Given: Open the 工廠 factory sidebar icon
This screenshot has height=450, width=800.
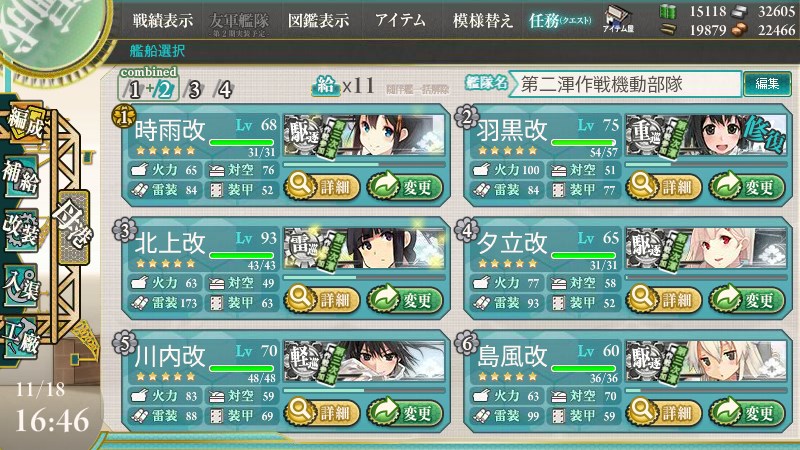Looking at the screenshot, I should 21,337.
